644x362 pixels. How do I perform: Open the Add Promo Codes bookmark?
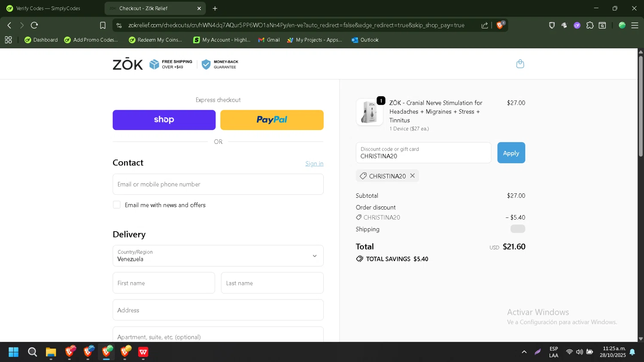91,40
